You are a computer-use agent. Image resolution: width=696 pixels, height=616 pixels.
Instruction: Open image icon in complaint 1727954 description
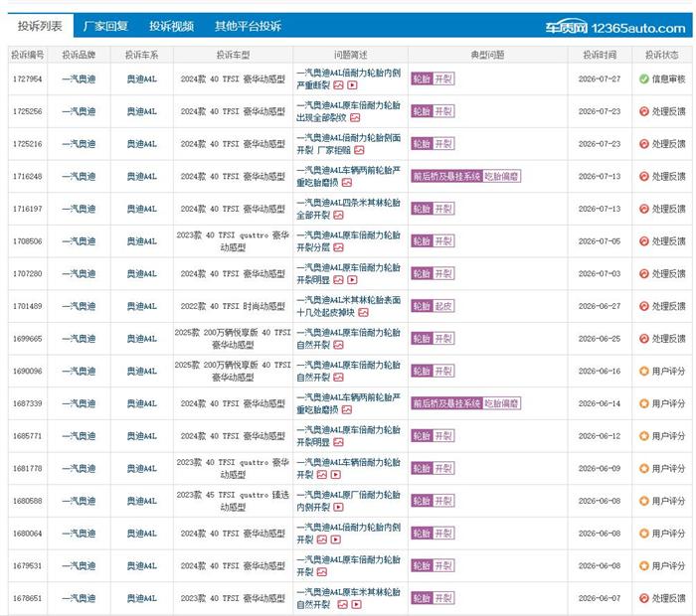click(x=338, y=85)
